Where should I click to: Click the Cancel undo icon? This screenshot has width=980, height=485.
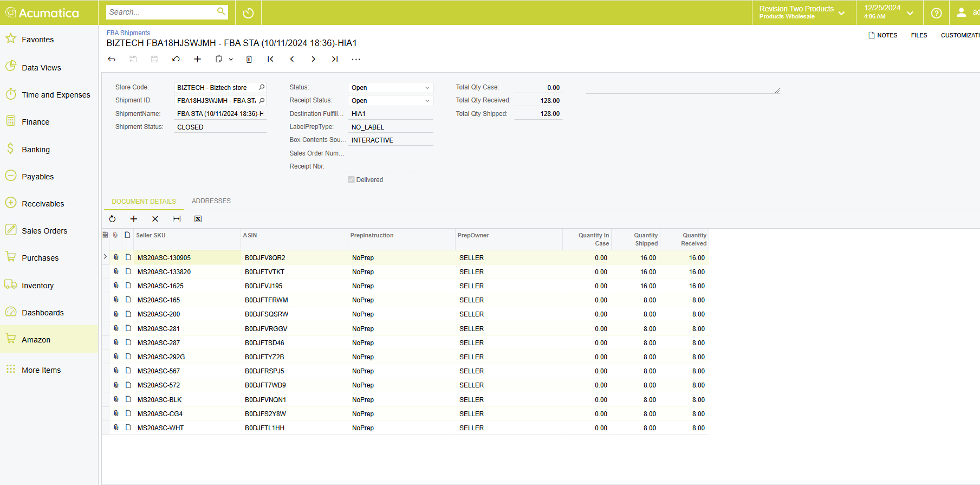176,59
